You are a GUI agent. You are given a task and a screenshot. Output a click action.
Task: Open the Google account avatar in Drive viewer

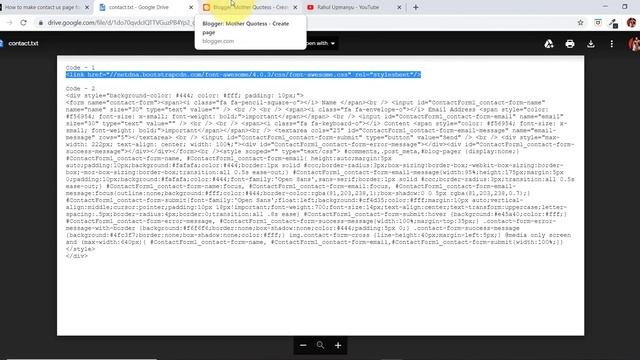[635, 44]
